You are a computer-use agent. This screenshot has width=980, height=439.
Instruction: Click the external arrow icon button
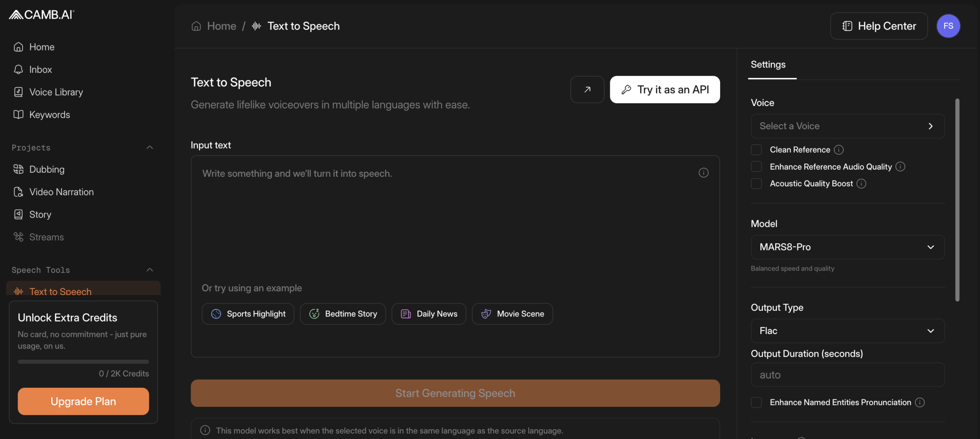pos(587,90)
